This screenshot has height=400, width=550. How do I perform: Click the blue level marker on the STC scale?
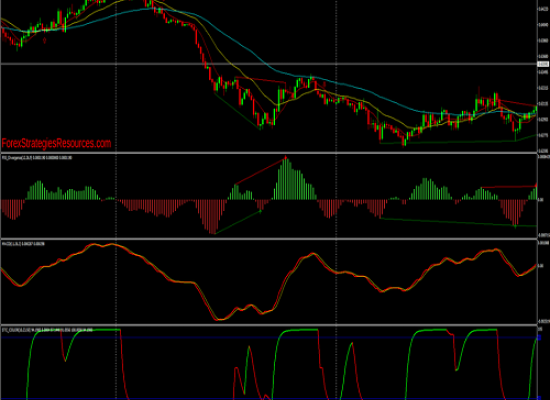(x=539, y=338)
